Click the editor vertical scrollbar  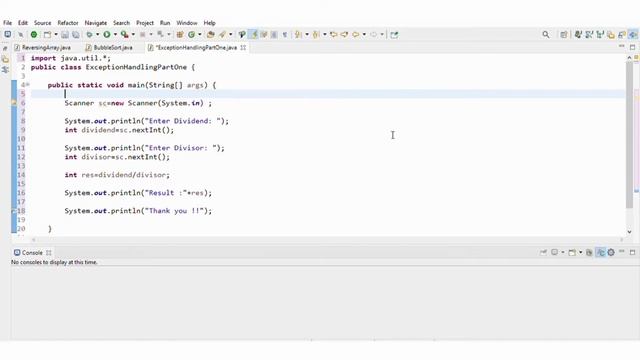point(629,135)
